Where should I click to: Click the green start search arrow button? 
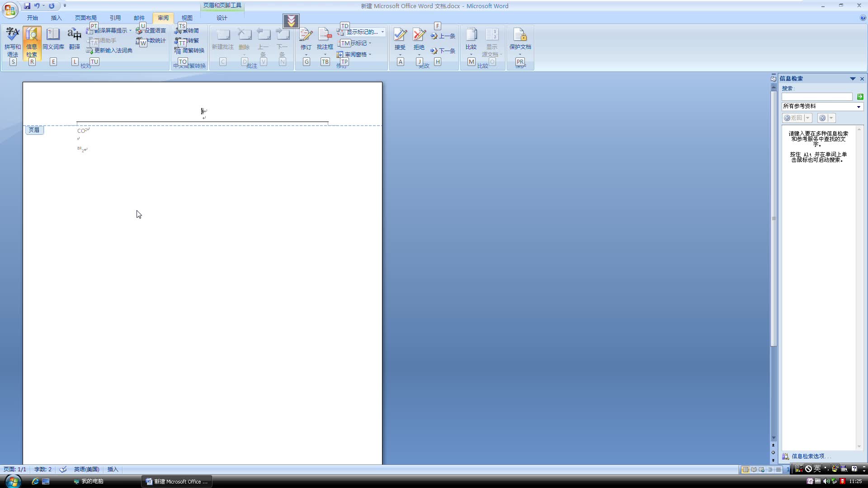click(x=860, y=97)
